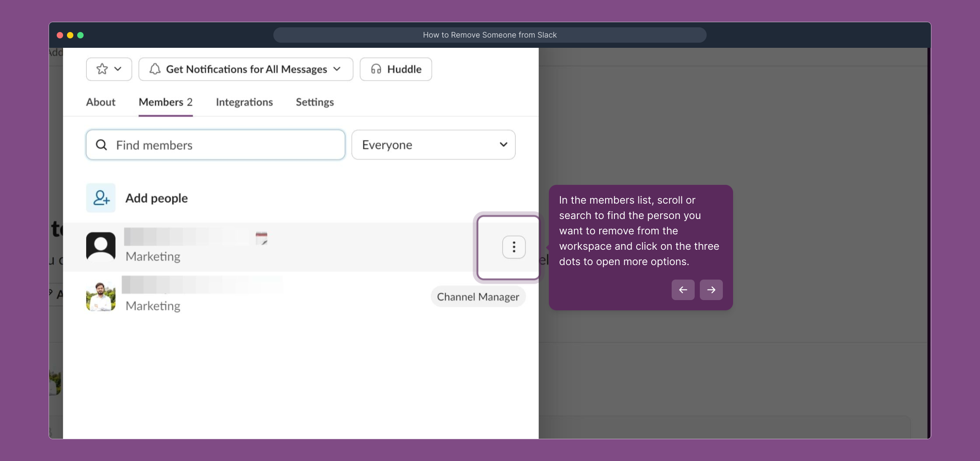Click the green traffic light window control
This screenshot has width=980, height=461.
pos(81,35)
